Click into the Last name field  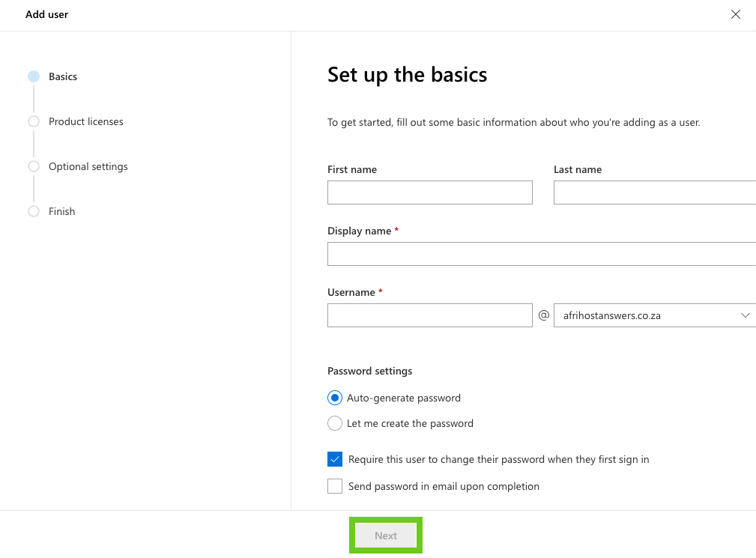[x=653, y=192]
